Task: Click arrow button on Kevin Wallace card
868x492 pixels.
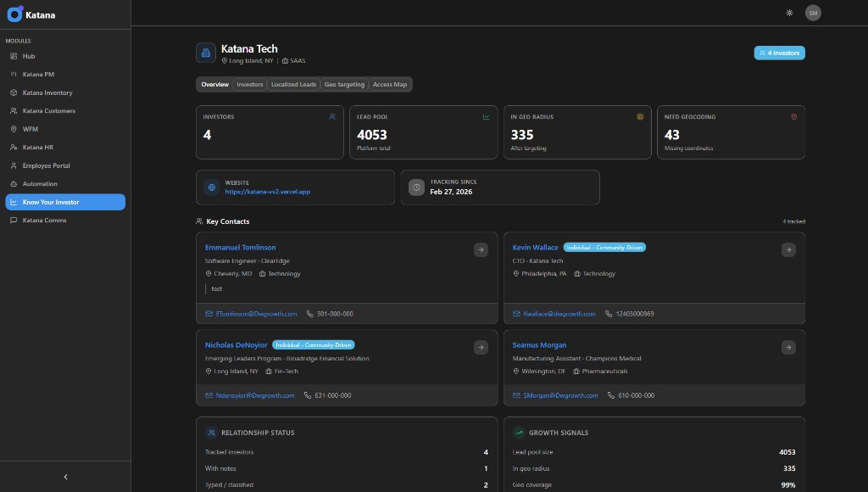Action: pyautogui.click(x=789, y=250)
